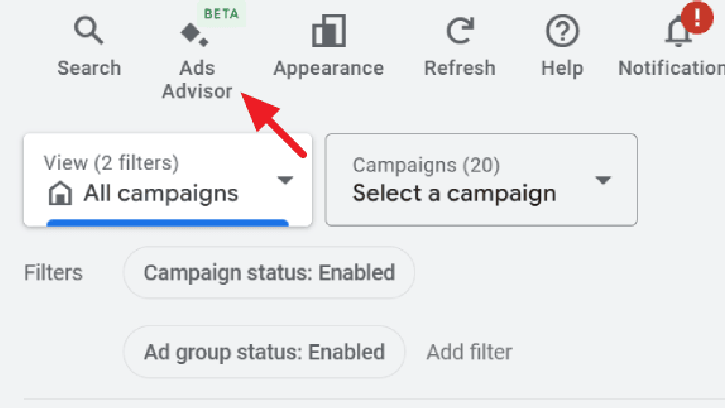
Task: Open the Ads Advisor sparkle icon
Action: click(194, 34)
